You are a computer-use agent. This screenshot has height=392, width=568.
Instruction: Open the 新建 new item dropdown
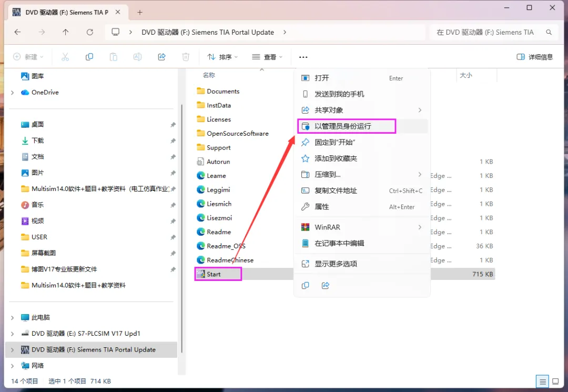28,57
